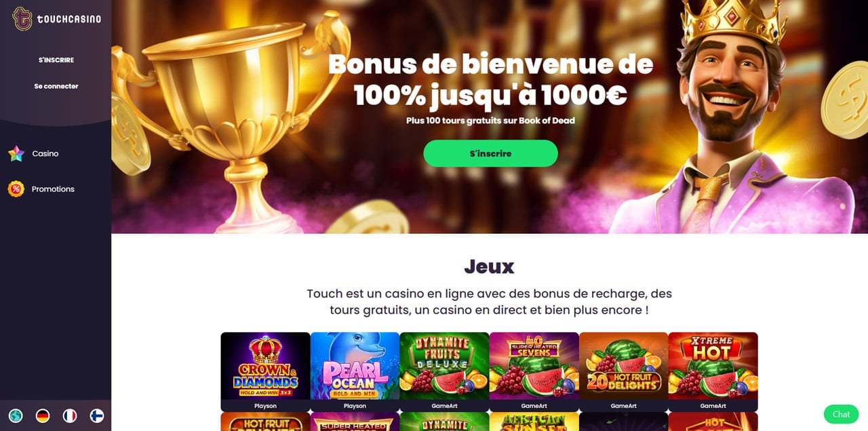Open the Promotions percent icon
The width and height of the screenshot is (868, 431).
pyautogui.click(x=16, y=189)
